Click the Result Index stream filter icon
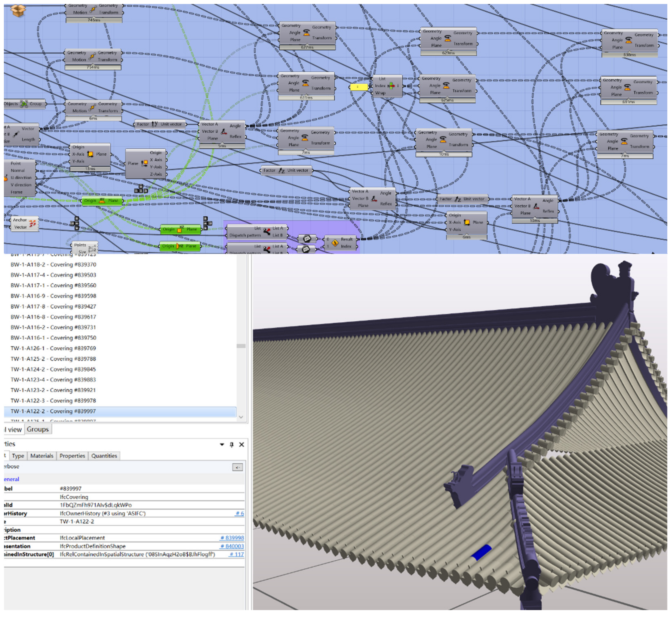672x617 pixels. pos(335,243)
